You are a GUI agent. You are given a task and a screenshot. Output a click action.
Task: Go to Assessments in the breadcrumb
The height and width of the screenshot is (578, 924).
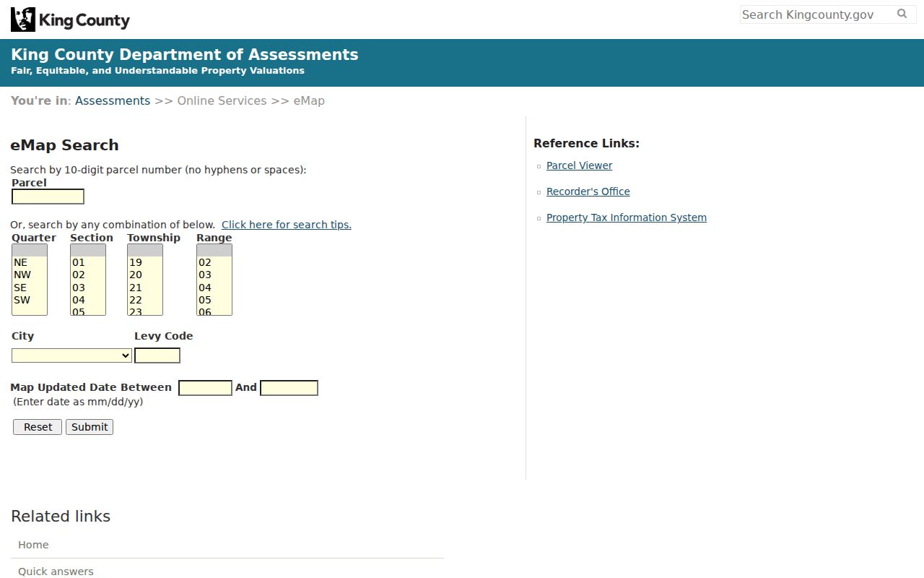[x=113, y=100]
